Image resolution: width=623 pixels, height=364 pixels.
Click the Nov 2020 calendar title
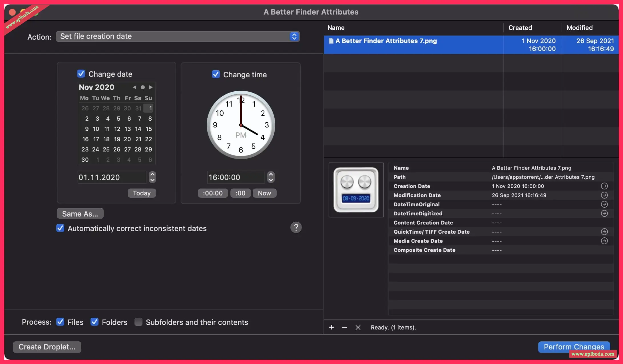97,87
